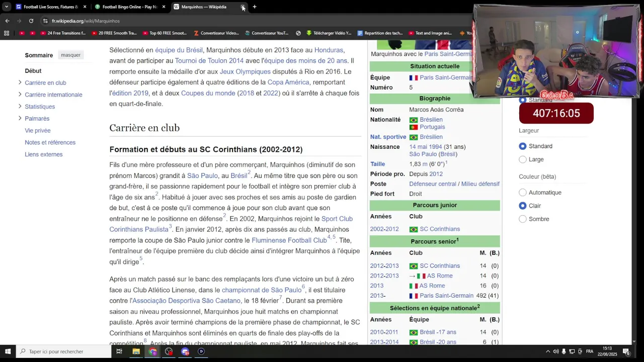Click Italian flag in '2013 AS Rome' row
The height and width of the screenshot is (362, 644).
414,286
